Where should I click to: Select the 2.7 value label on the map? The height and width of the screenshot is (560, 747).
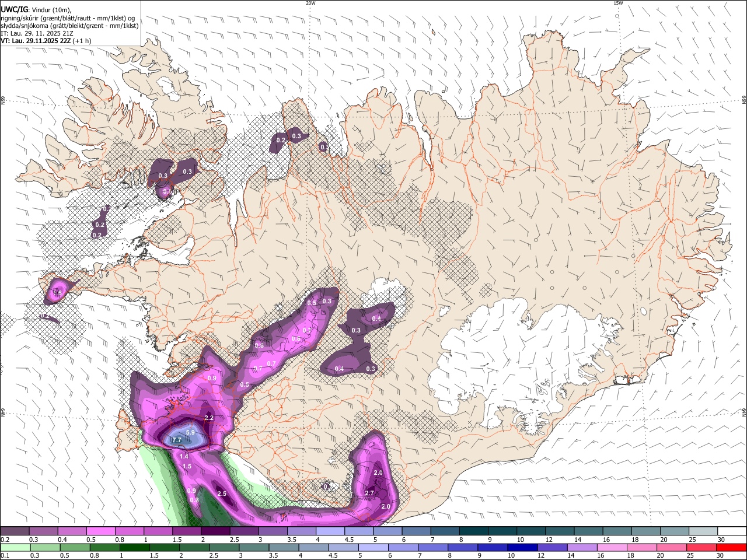pyautogui.click(x=369, y=493)
